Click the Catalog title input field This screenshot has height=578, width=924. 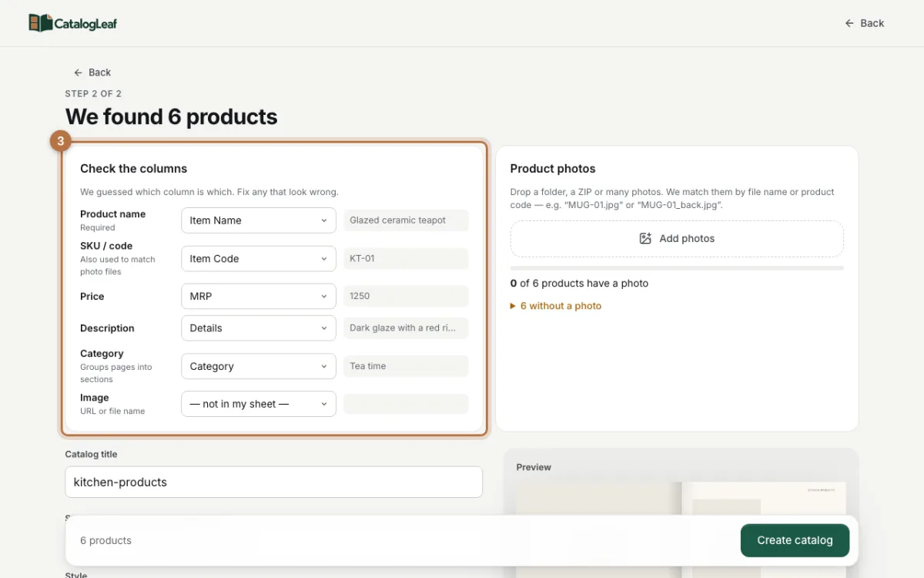pyautogui.click(x=273, y=482)
